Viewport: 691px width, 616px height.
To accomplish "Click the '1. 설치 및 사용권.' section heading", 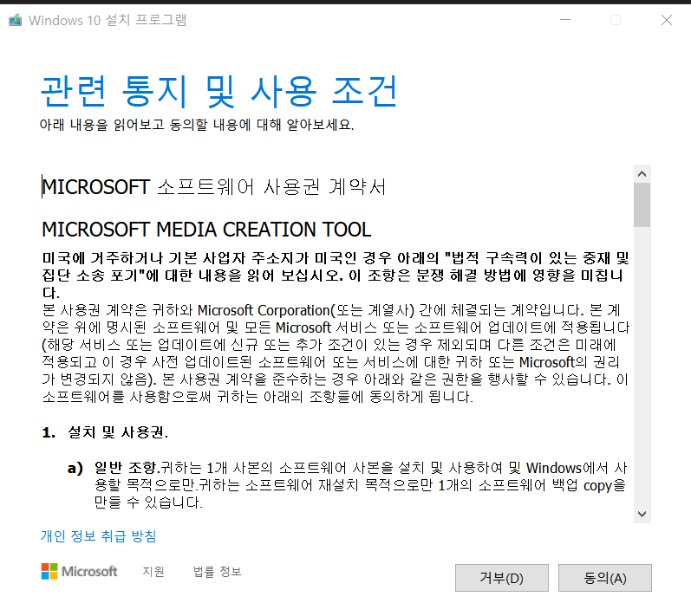I will (x=105, y=432).
